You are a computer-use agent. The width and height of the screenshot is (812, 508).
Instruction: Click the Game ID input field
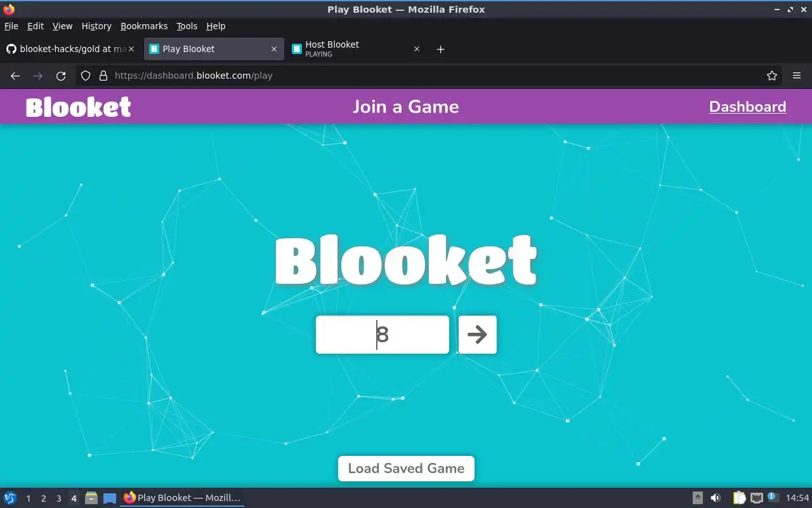point(383,335)
